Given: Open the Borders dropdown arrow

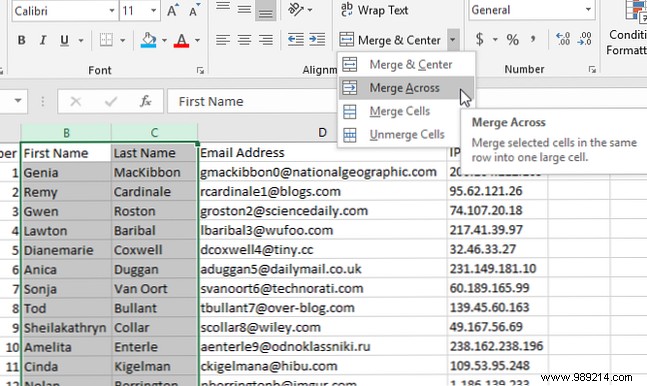Looking at the screenshot, I should point(123,40).
